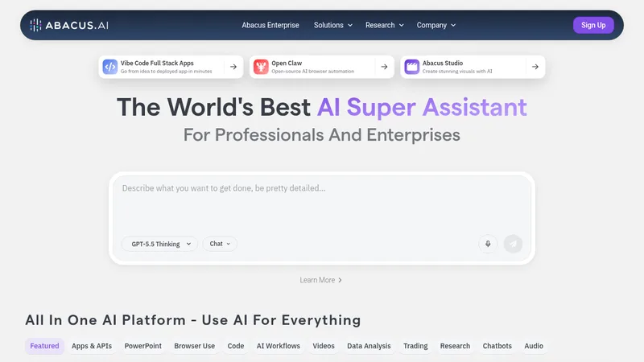The image size is (644, 362).
Task: Open the Open Claw card title
Action: [287, 64]
